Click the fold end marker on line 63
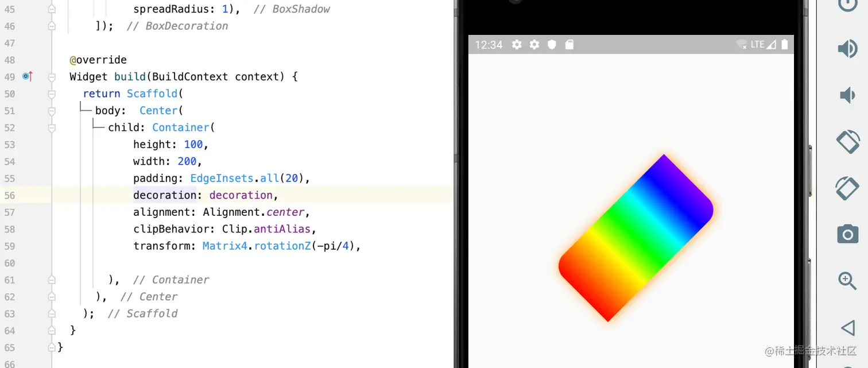The width and height of the screenshot is (868, 368). [x=52, y=313]
